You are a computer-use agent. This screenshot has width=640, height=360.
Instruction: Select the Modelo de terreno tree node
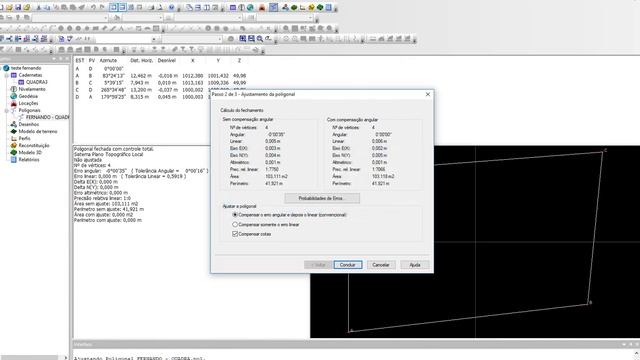38,131
